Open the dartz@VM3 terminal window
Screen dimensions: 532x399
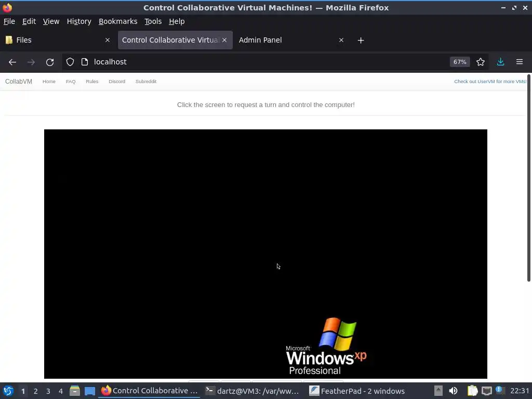click(252, 391)
